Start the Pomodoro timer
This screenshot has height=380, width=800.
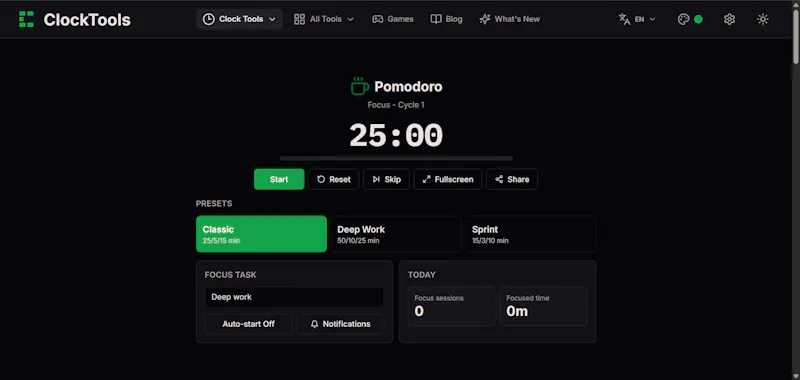(x=279, y=180)
